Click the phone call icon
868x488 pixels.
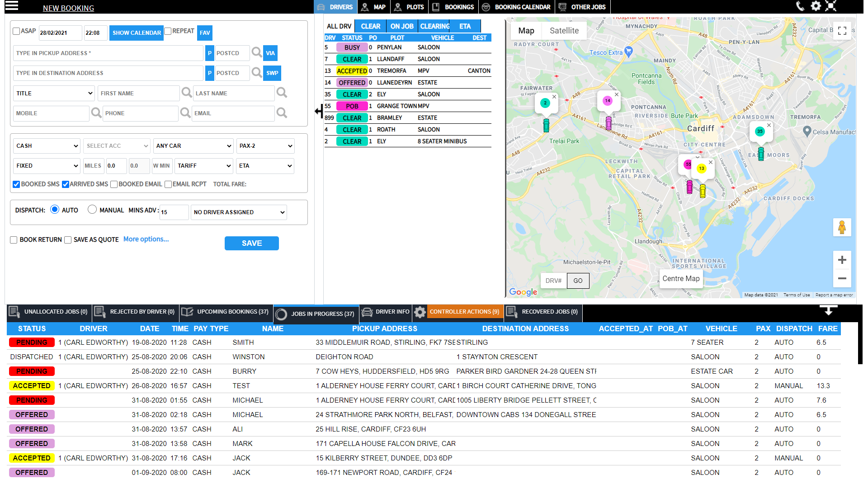point(800,6)
